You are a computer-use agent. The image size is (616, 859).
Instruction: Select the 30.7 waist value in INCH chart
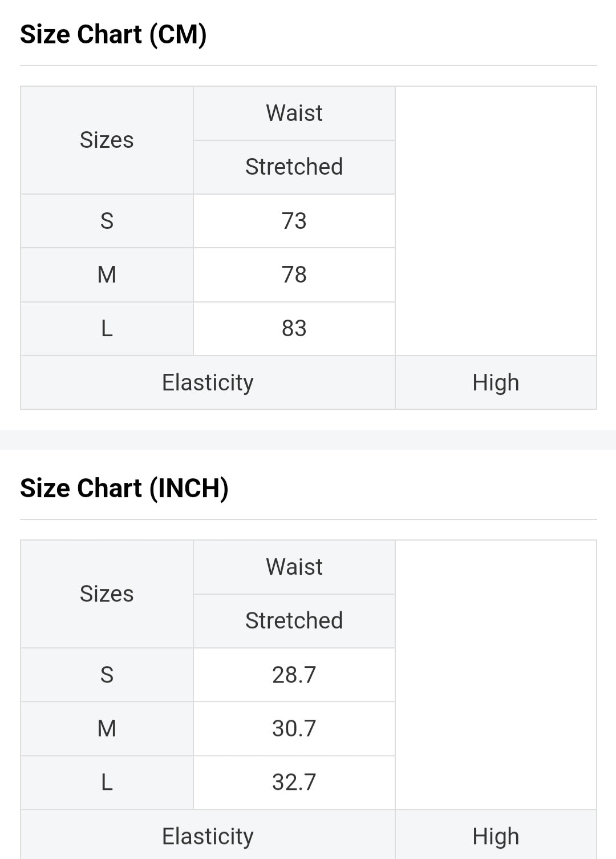(x=294, y=728)
